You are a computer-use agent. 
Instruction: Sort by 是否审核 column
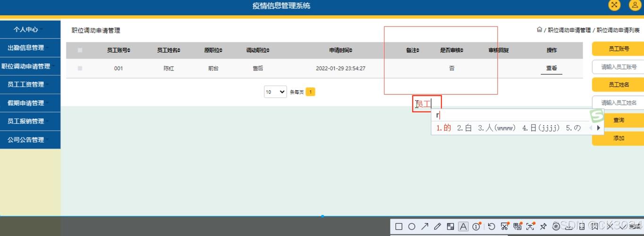point(452,50)
